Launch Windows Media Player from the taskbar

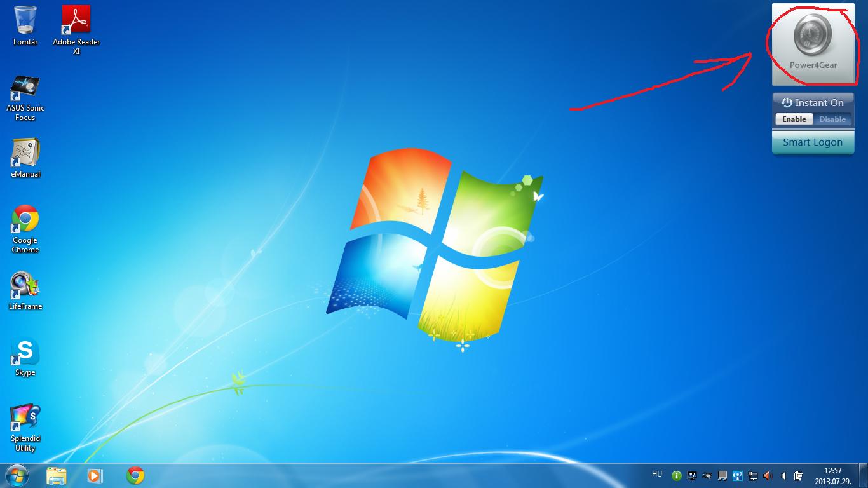(95, 475)
